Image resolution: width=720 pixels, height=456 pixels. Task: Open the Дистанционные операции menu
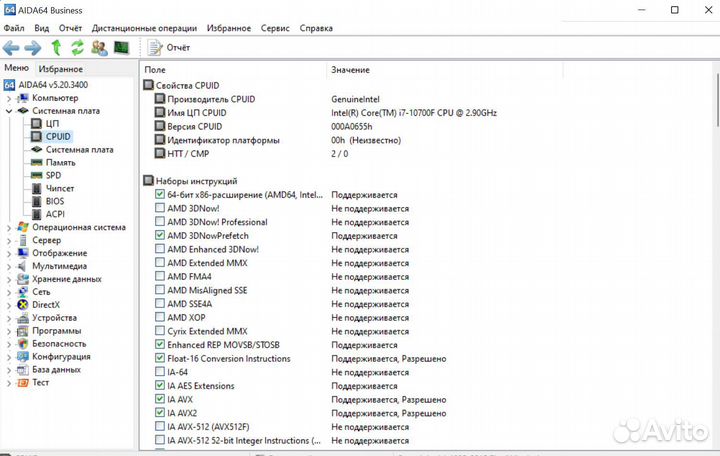point(144,28)
